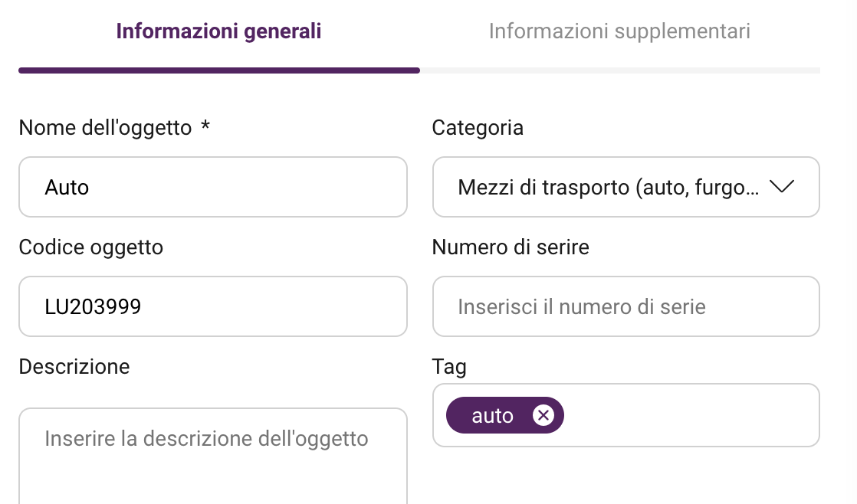Click the Tag label above the chip
Screen dimensions: 857x504
pyautogui.click(x=449, y=366)
